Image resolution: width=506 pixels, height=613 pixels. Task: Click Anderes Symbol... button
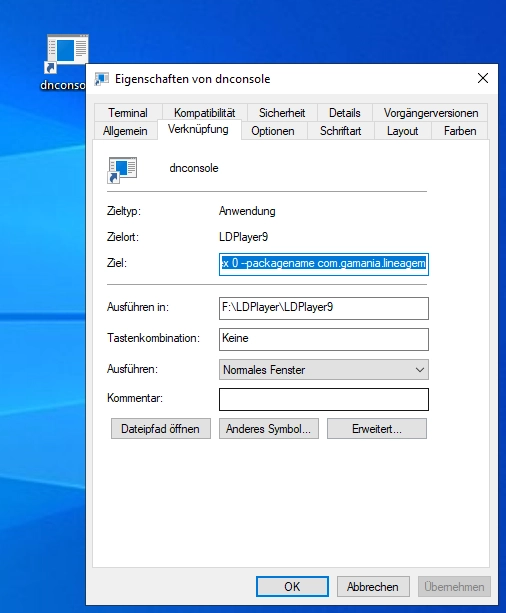tap(269, 428)
